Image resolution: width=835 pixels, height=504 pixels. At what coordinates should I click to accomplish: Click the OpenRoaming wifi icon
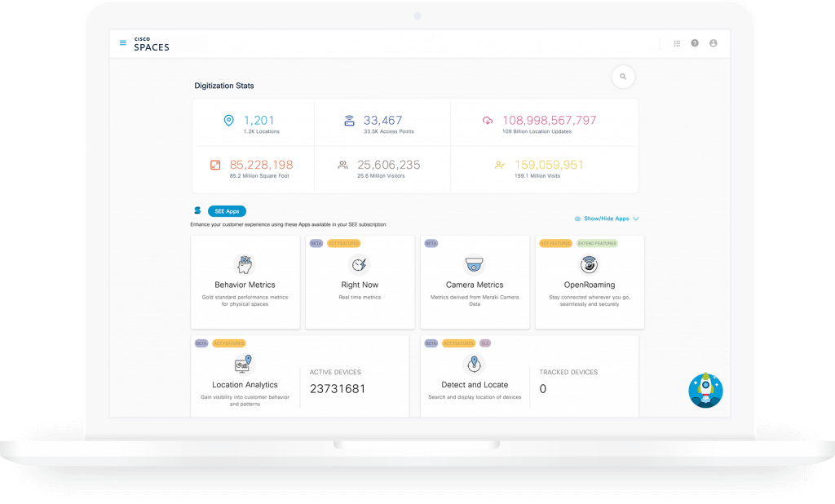589,264
